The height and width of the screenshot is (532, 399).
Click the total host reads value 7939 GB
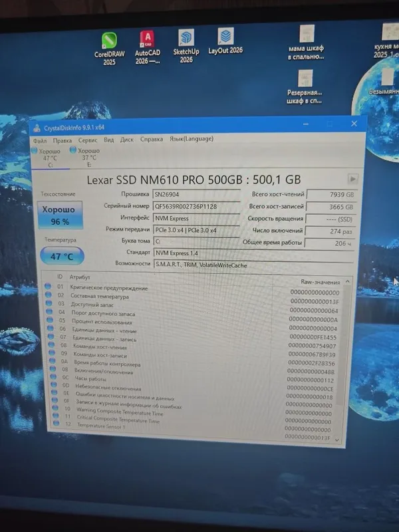(x=331, y=194)
